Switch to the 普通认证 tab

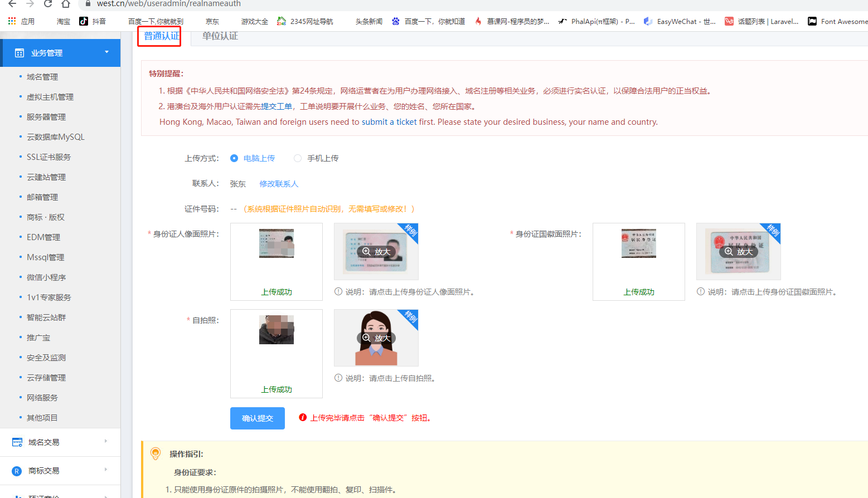162,36
